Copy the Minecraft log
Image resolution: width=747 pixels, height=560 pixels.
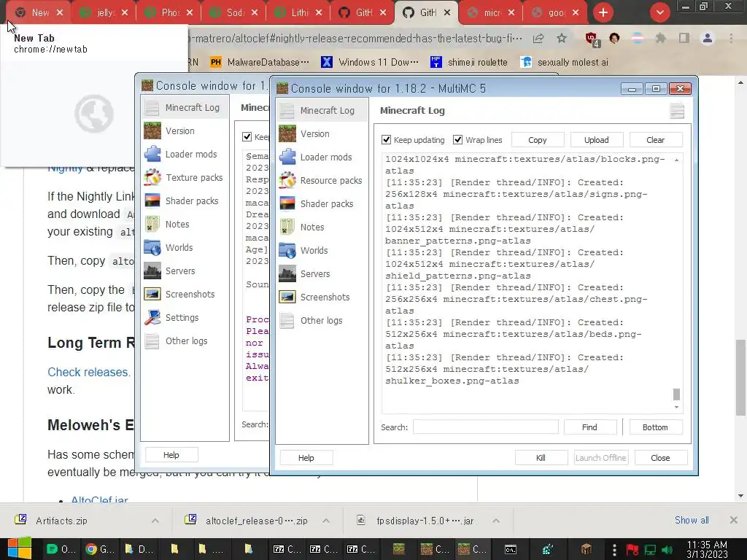tap(538, 140)
